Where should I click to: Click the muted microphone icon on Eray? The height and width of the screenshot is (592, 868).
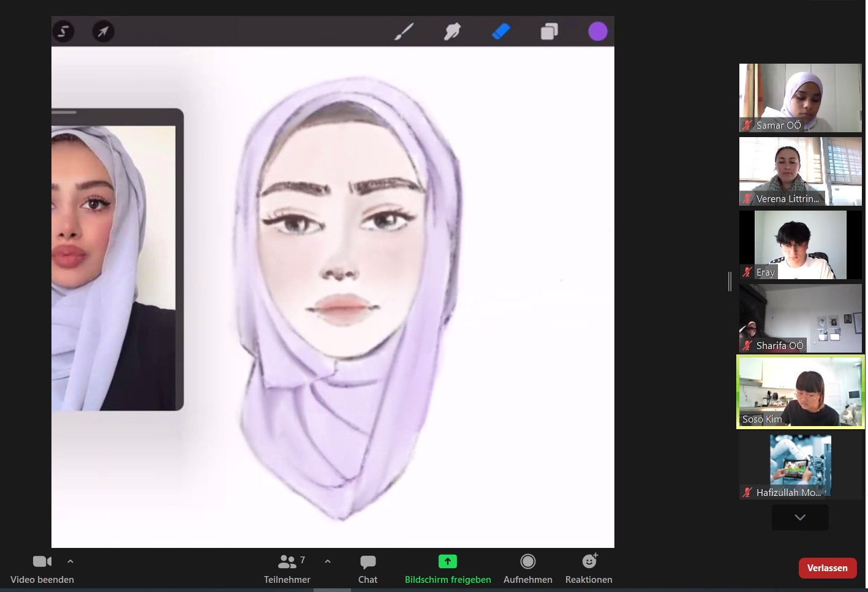(x=747, y=272)
